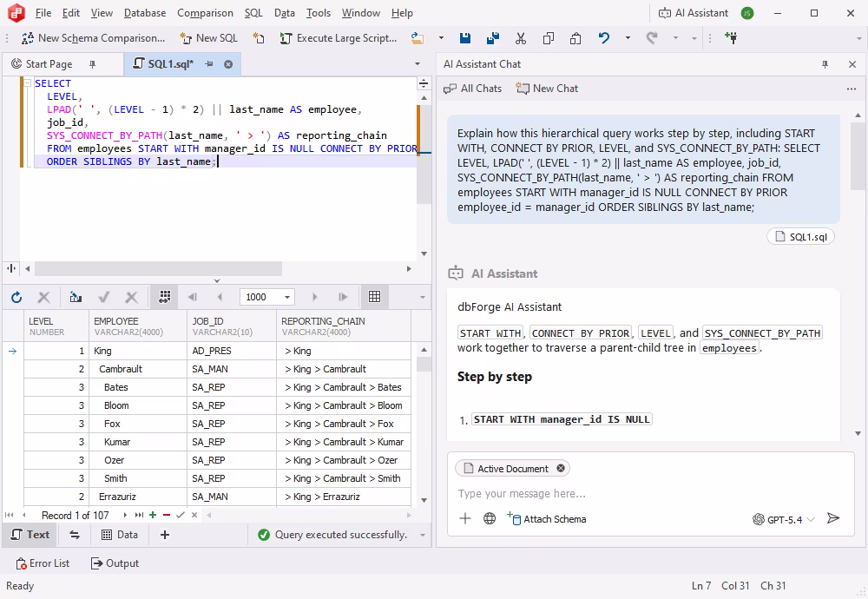Click the message input field

pyautogui.click(x=650, y=493)
